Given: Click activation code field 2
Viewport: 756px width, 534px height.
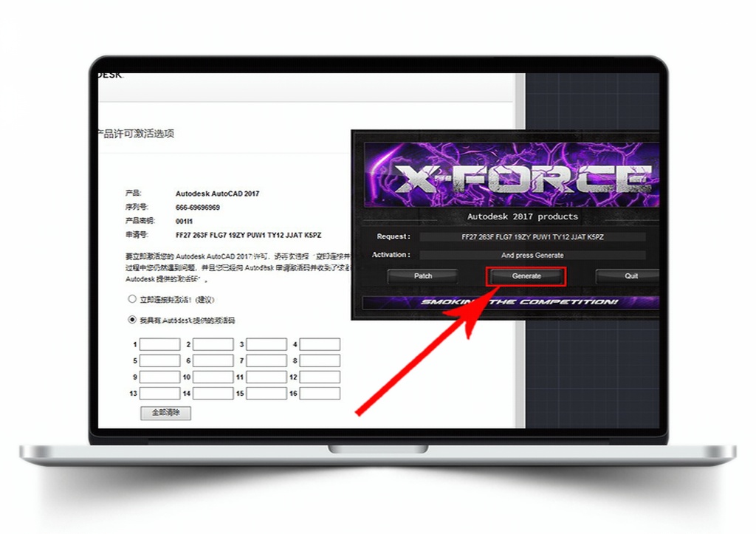Looking at the screenshot, I should tap(213, 344).
